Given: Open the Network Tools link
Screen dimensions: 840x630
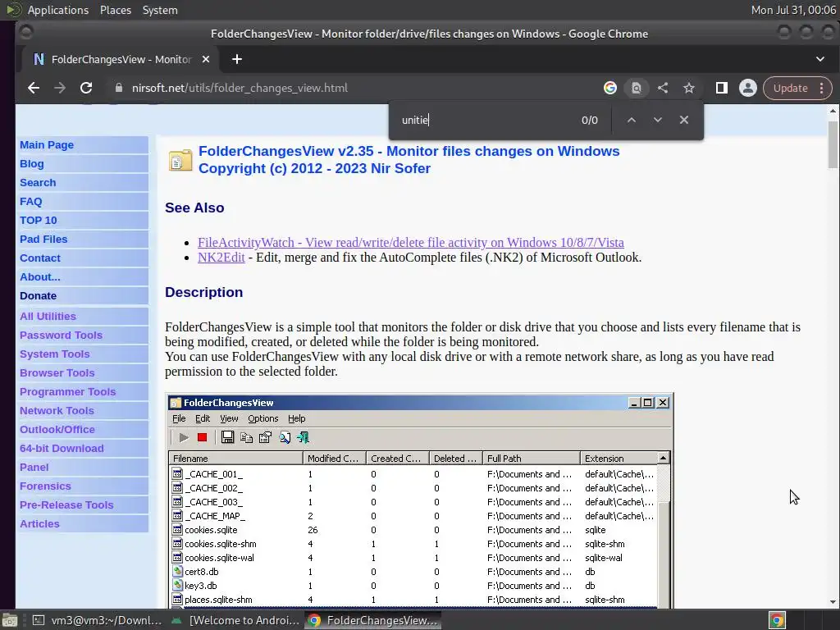Looking at the screenshot, I should pyautogui.click(x=57, y=410).
